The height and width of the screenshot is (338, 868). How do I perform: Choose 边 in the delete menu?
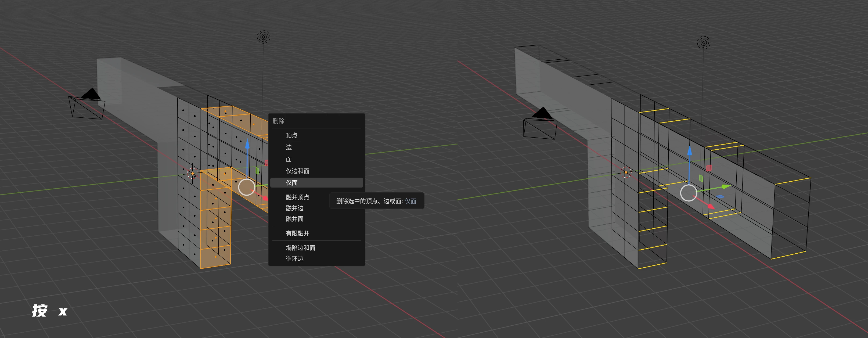pos(289,147)
